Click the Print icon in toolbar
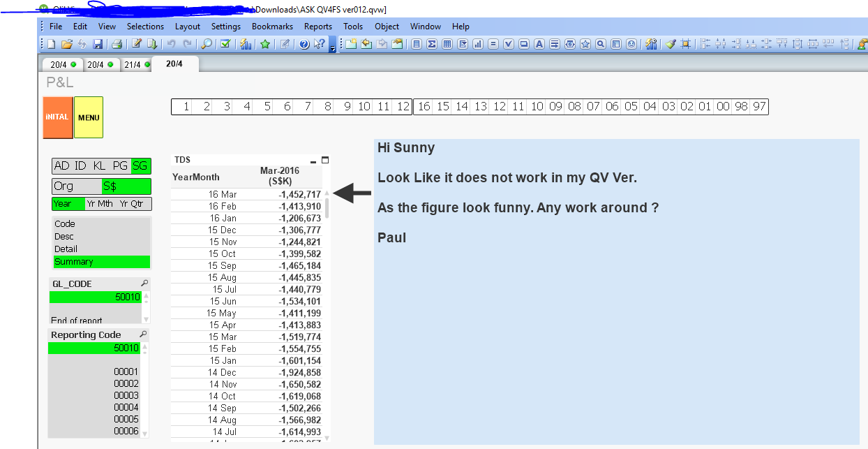Viewport: 868px width, 449px height. pos(117,44)
